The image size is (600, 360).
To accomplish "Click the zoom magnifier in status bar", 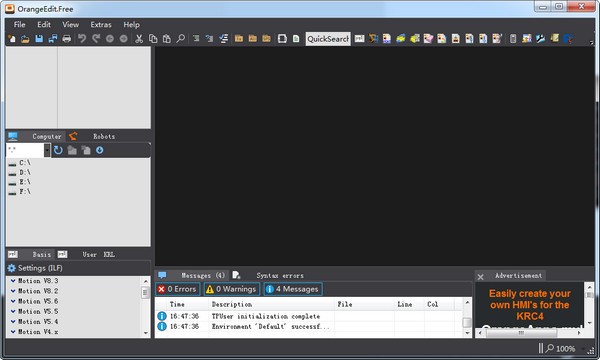I will [x=549, y=348].
